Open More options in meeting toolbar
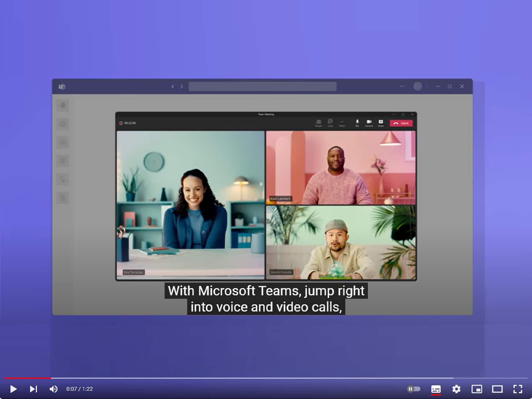Image resolution: width=532 pixels, height=399 pixels. pyautogui.click(x=342, y=123)
